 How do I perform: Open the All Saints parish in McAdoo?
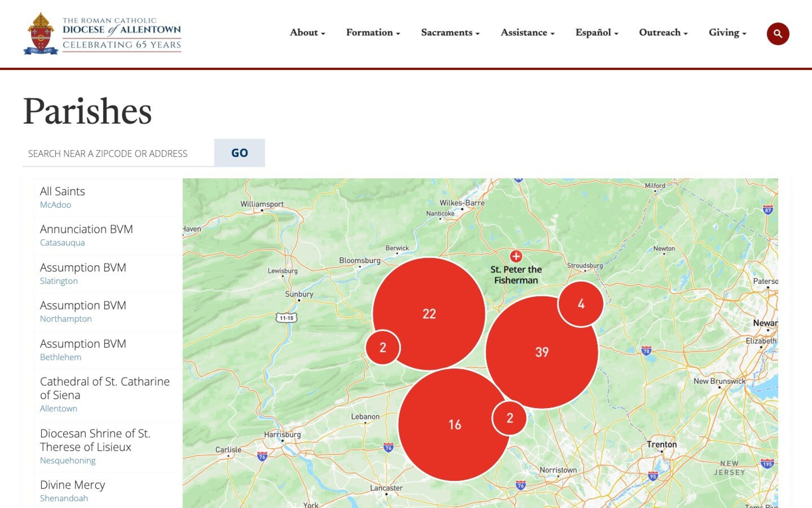pyautogui.click(x=108, y=198)
